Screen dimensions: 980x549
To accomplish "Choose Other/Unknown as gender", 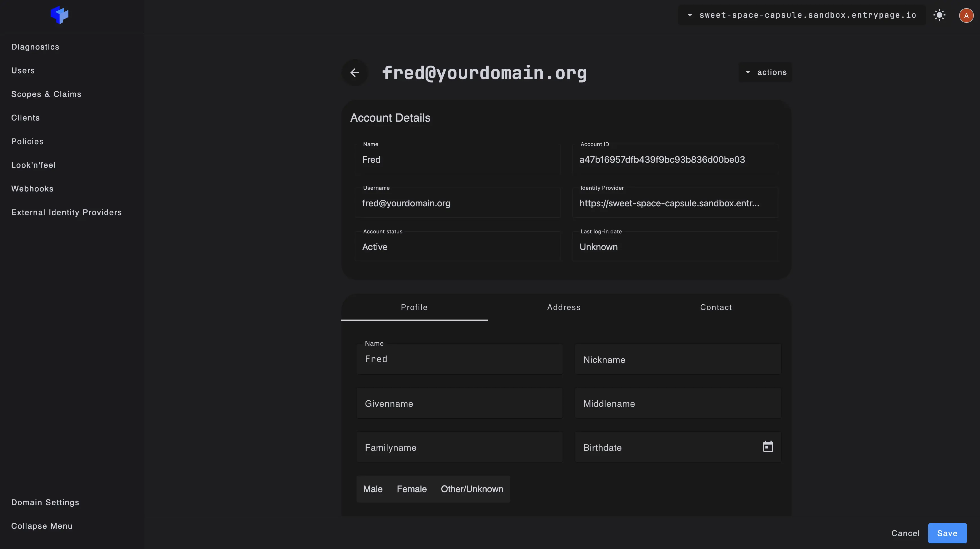I will (472, 489).
